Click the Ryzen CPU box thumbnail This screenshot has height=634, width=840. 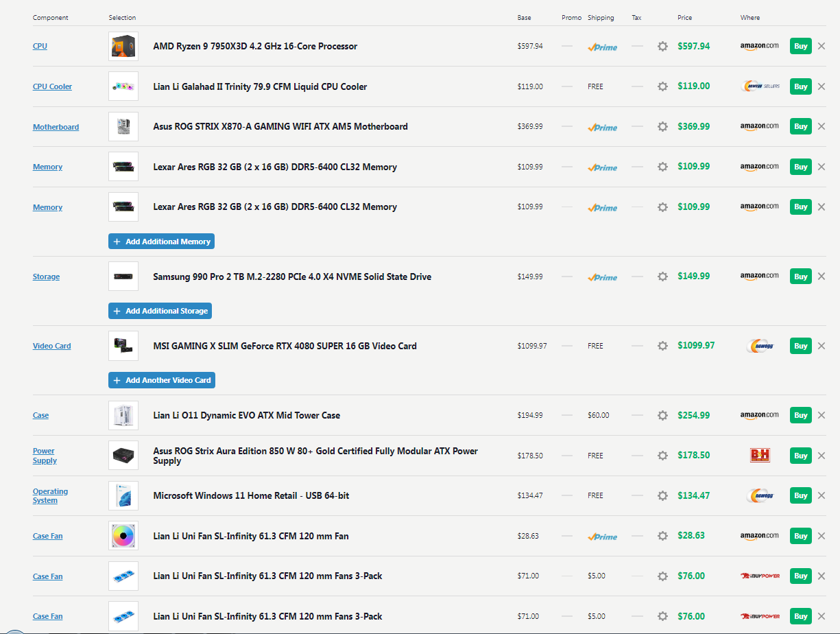tap(123, 46)
